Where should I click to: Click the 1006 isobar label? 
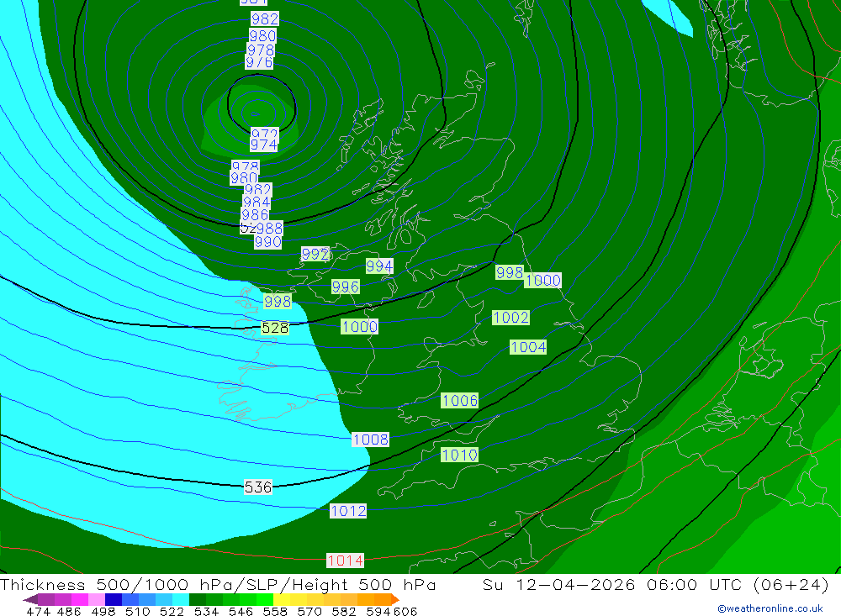click(x=460, y=401)
